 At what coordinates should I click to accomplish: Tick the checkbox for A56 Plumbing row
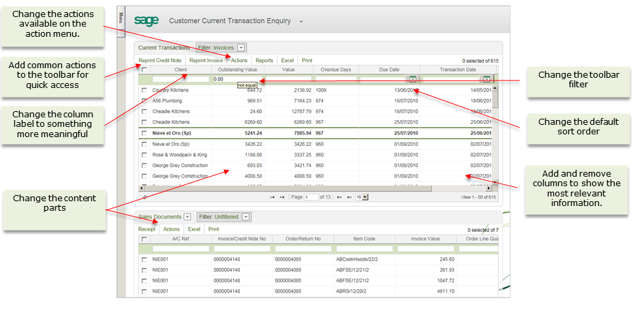pos(144,101)
